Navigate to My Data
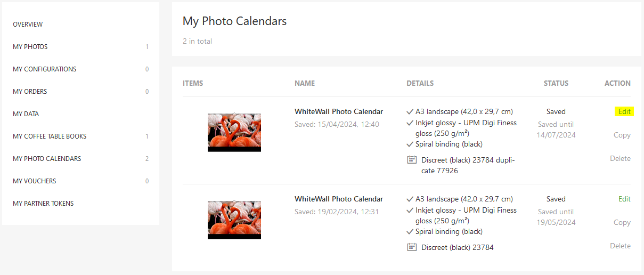644x275 pixels. click(26, 114)
